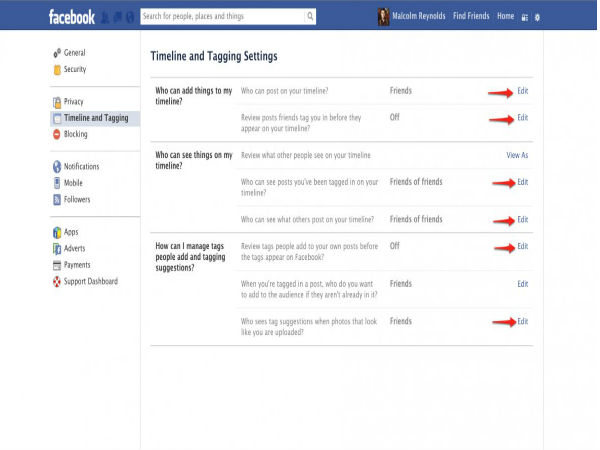Open Security settings section
This screenshot has height=450, width=600.
click(x=75, y=69)
